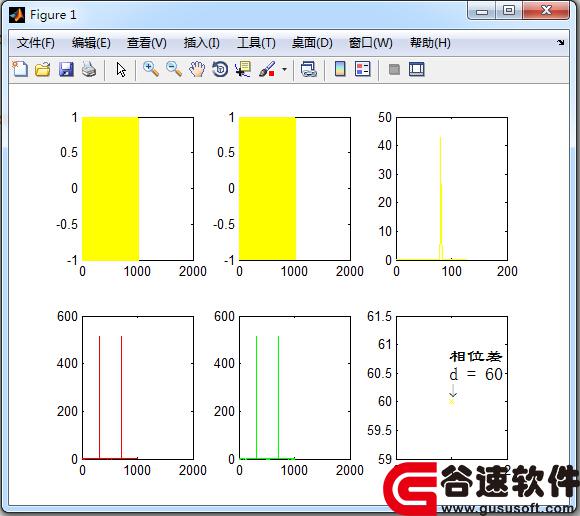This screenshot has height=516, width=580.
Task: Click the Link Plot toolbar button
Action: (309, 69)
